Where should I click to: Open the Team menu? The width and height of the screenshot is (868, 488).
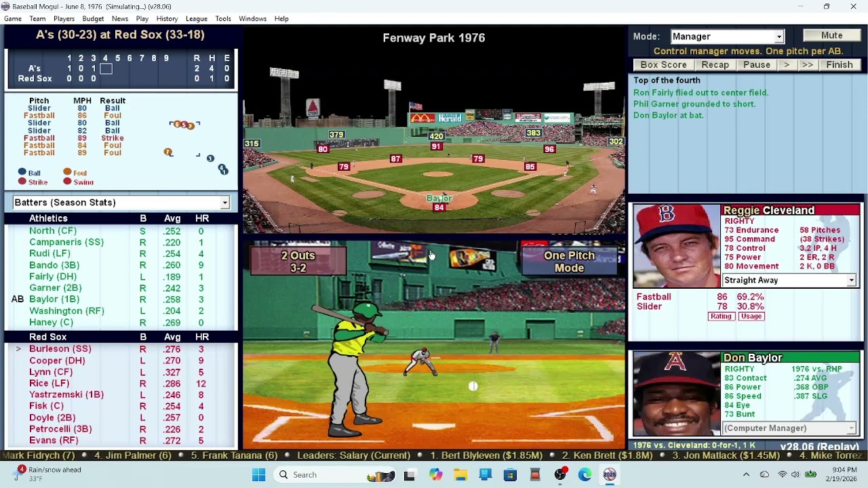click(x=37, y=19)
